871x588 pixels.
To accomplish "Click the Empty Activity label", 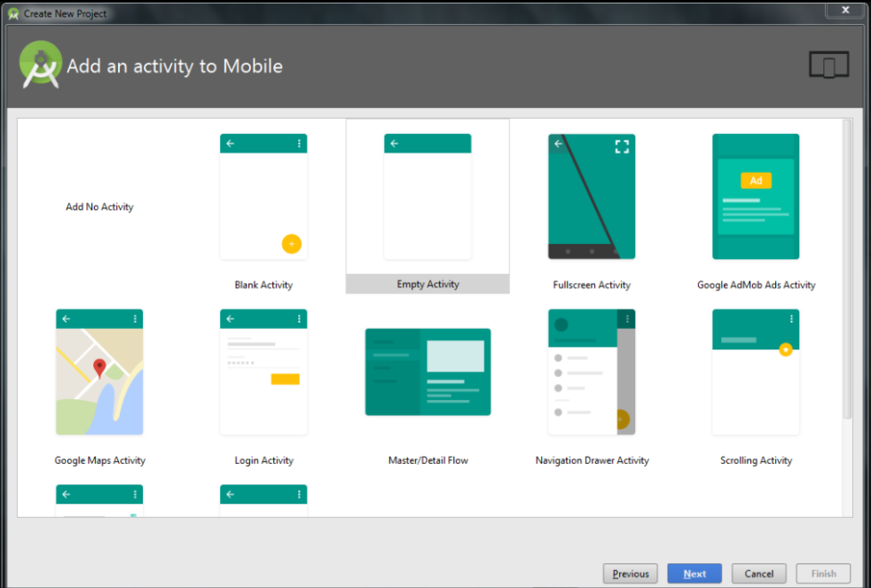I will pyautogui.click(x=428, y=284).
